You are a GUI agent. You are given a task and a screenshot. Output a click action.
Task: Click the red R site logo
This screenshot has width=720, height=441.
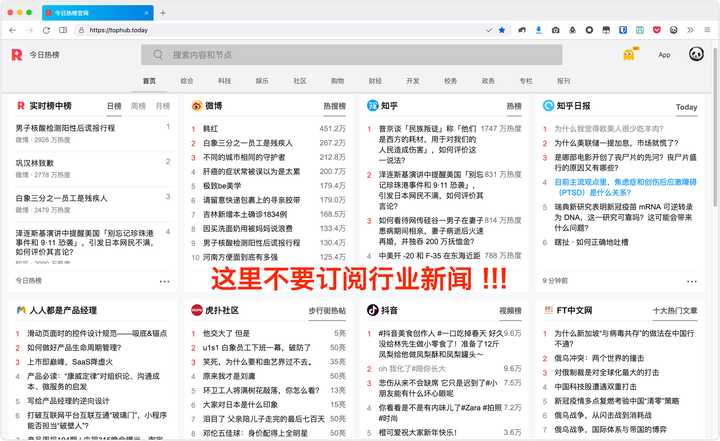pyautogui.click(x=17, y=55)
